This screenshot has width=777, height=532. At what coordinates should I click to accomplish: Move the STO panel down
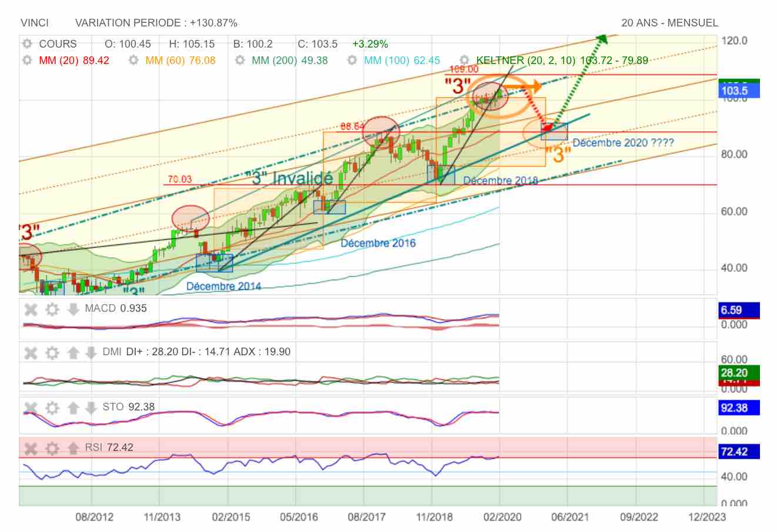[x=91, y=408]
